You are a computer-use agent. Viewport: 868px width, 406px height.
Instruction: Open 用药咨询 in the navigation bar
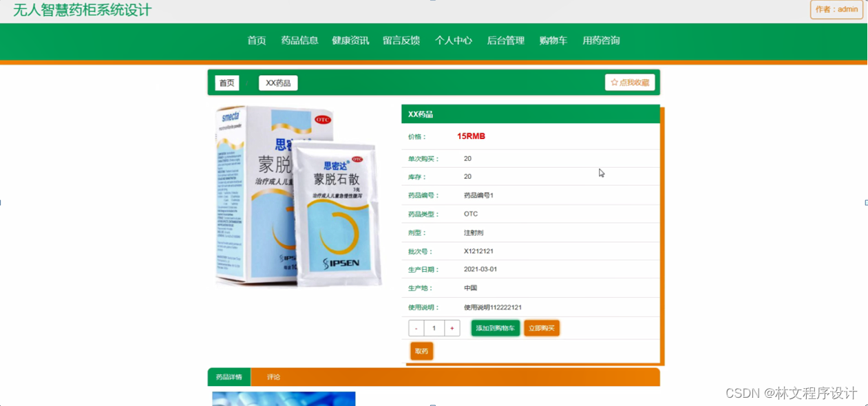click(601, 41)
